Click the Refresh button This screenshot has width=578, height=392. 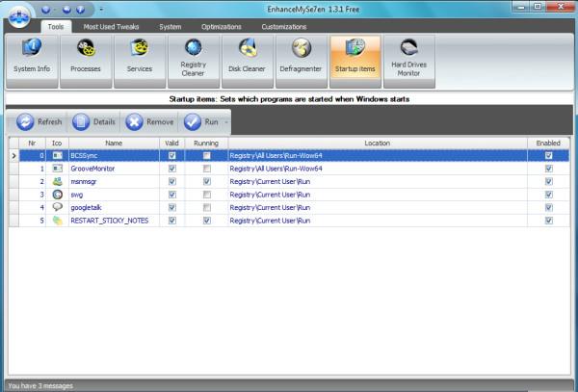[39, 122]
